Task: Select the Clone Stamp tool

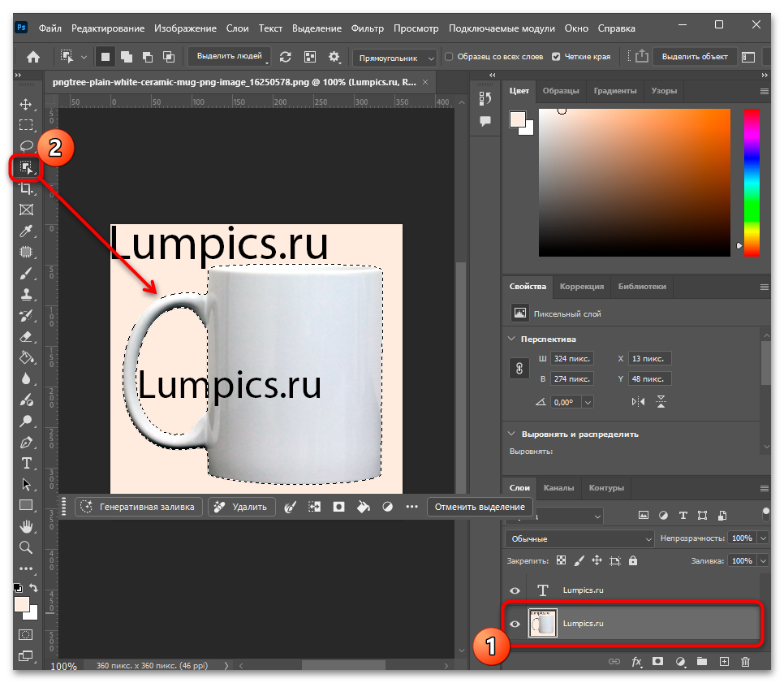Action: (26, 294)
